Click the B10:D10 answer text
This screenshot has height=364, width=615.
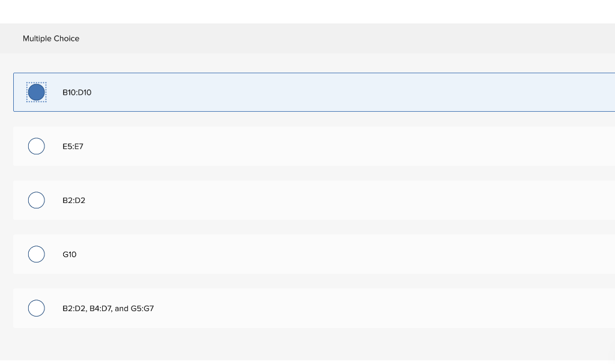tap(77, 93)
